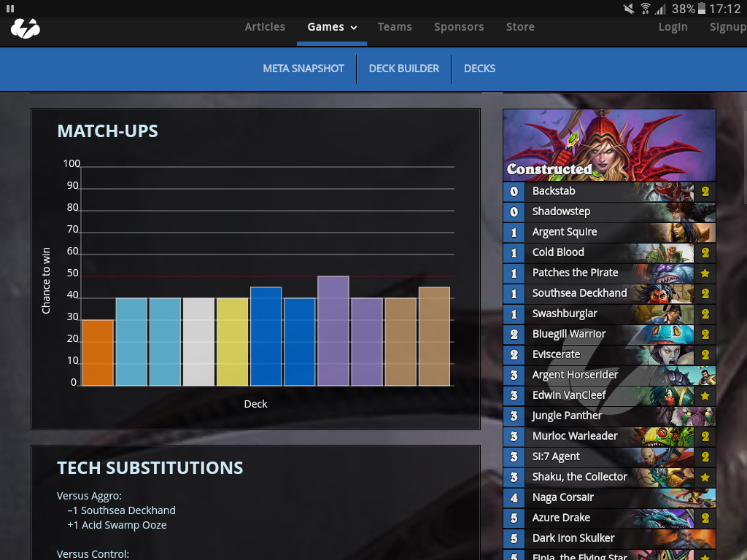
Task: Click the legendary star next to Patches the Pirate
Action: pos(705,273)
